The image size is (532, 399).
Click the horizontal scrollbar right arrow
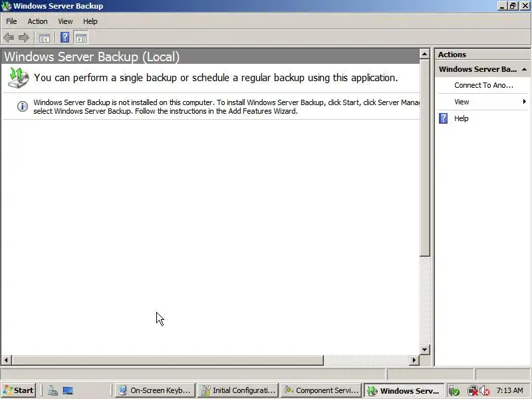pos(414,360)
